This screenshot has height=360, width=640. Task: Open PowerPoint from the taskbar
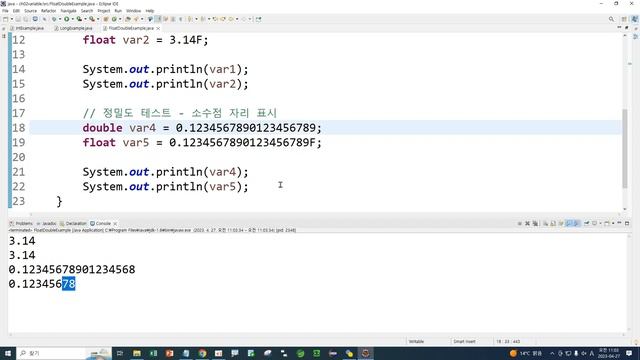[169, 353]
